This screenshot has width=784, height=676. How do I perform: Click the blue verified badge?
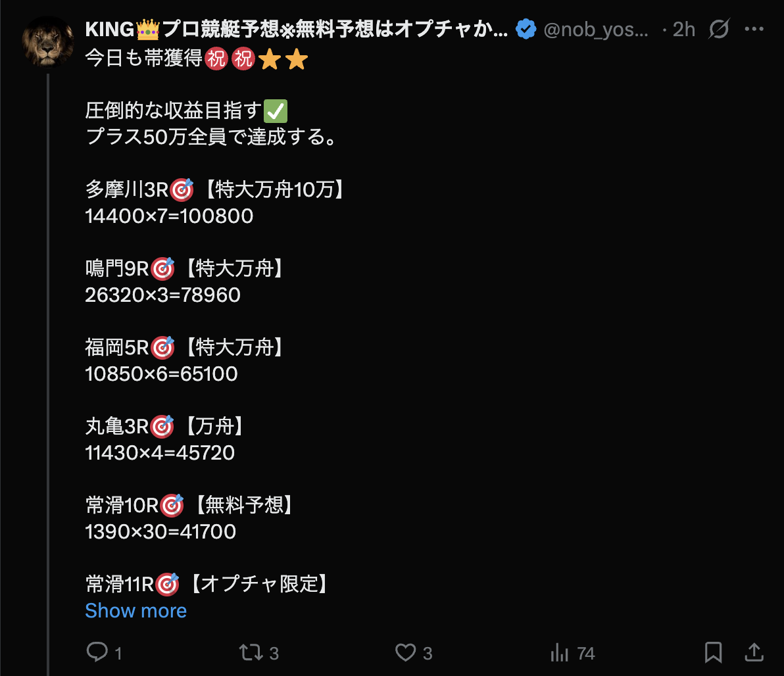pos(526,29)
